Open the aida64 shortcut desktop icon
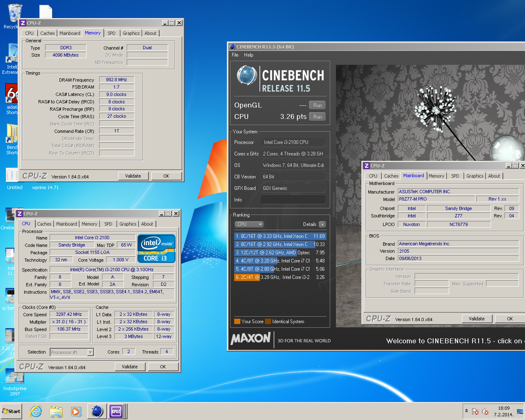The height and width of the screenshot is (420, 525). (11, 99)
